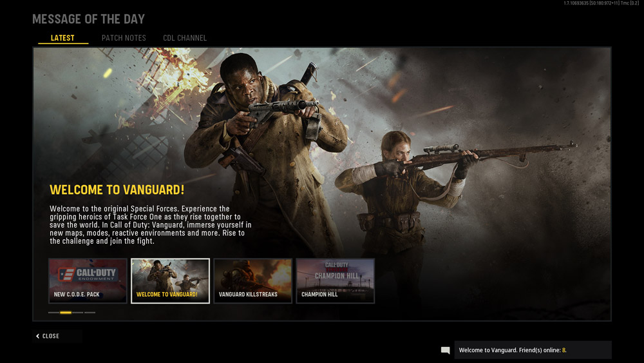Click the Close button
The height and width of the screenshot is (363, 644).
click(x=50, y=336)
